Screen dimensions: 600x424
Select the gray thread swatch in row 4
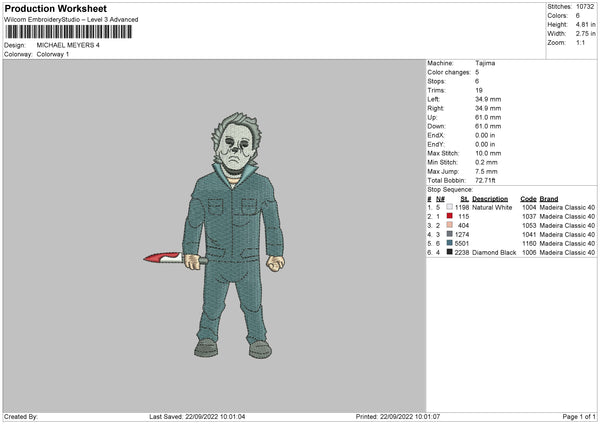pos(449,234)
